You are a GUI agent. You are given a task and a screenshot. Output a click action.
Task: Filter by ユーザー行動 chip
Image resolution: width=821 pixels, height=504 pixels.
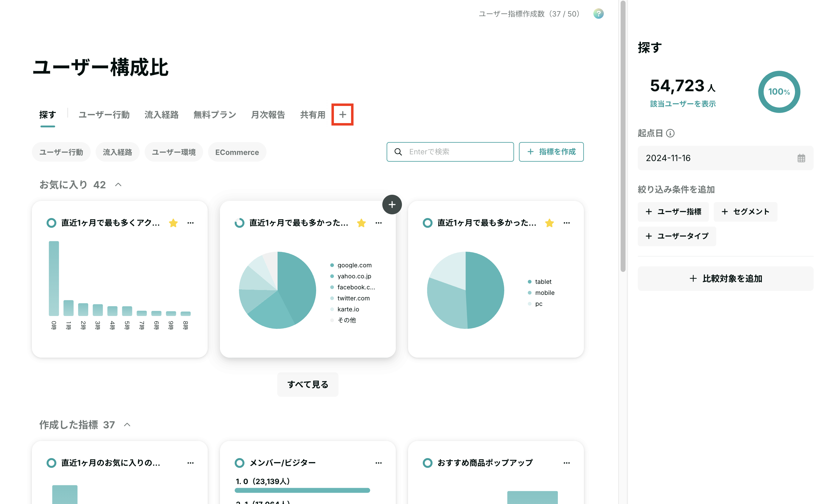coord(61,152)
